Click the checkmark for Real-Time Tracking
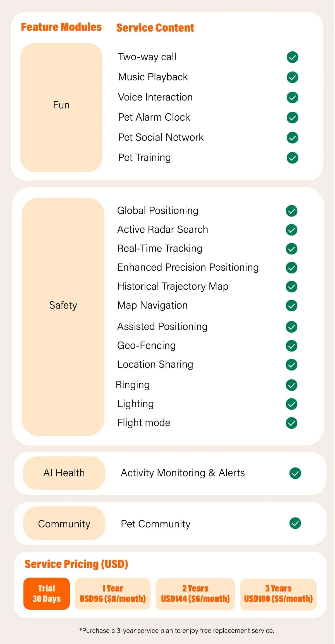This screenshot has height=644, width=335. coord(291,249)
